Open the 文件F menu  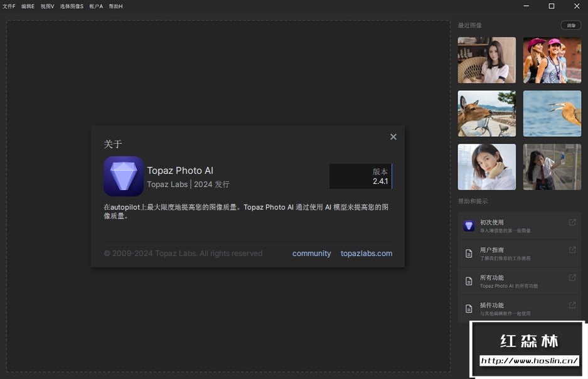pos(9,6)
